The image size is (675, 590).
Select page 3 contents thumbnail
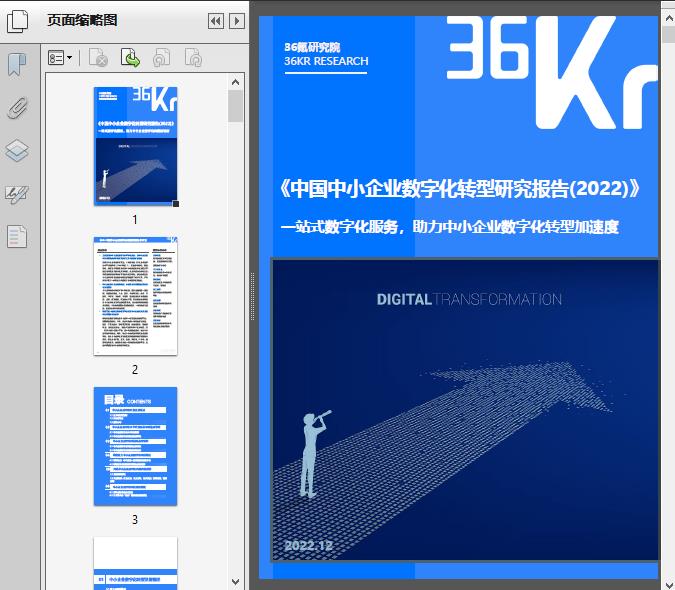[x=136, y=446]
